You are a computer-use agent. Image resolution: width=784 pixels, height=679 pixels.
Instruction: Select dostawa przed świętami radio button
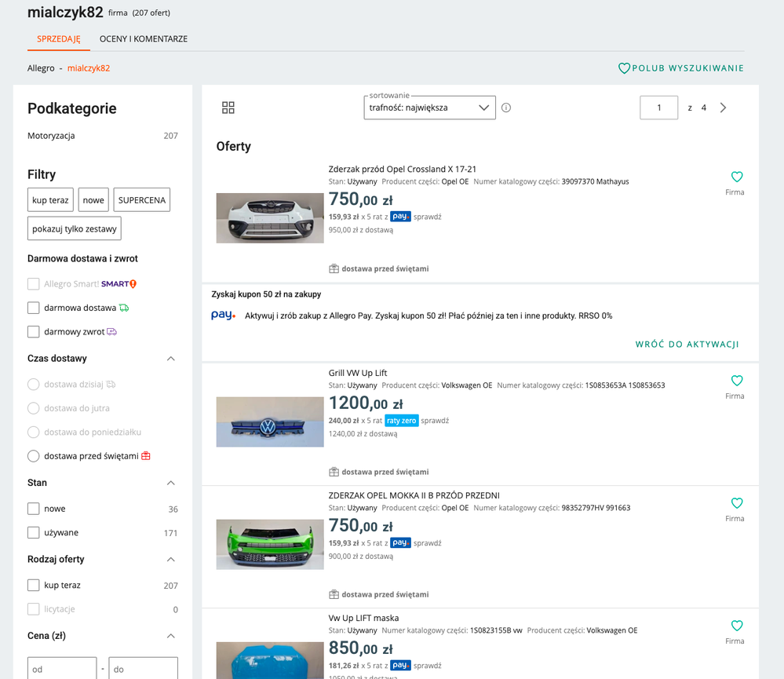click(x=34, y=456)
